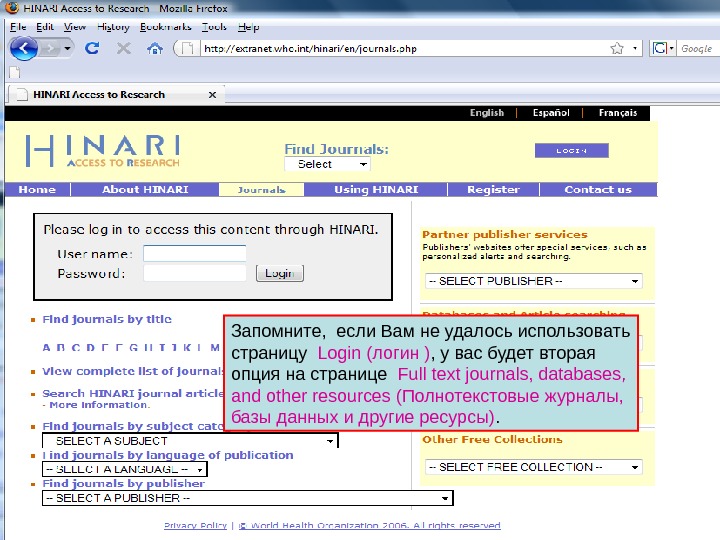Open the Using HINARI nav item
The width and height of the screenshot is (720, 540).
376,189
